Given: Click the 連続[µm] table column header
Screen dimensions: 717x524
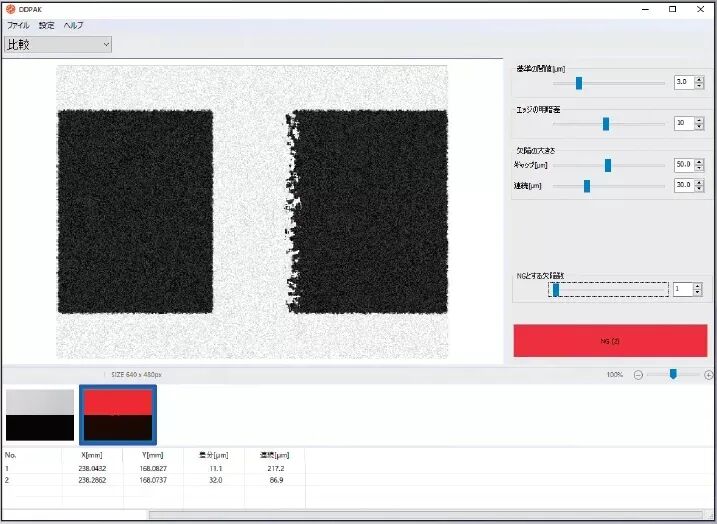Looking at the screenshot, I should [x=275, y=455].
